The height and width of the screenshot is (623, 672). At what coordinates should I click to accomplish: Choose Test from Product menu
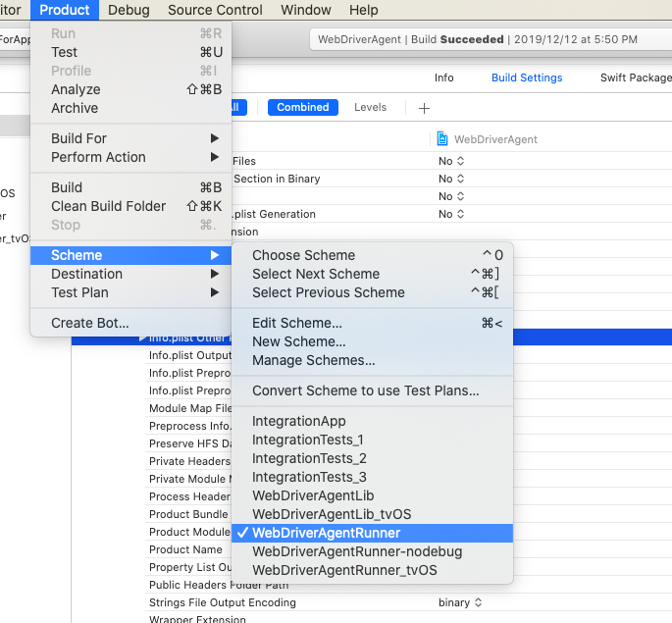pos(131,52)
